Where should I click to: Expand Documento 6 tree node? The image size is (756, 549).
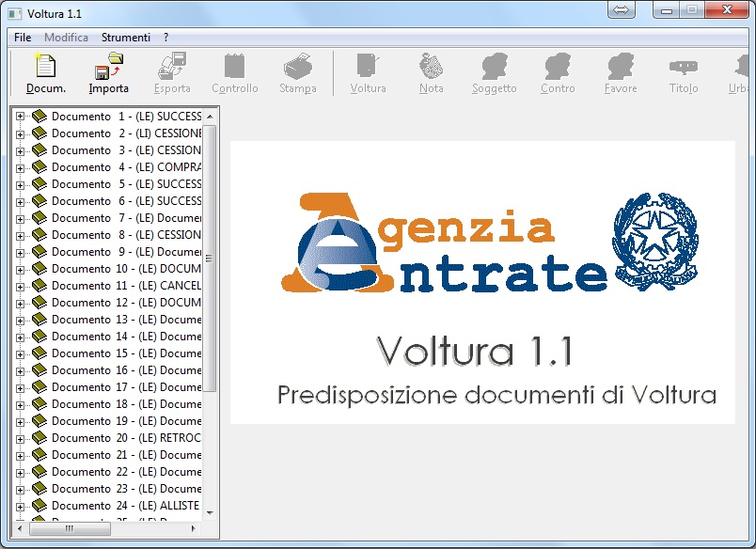20,201
